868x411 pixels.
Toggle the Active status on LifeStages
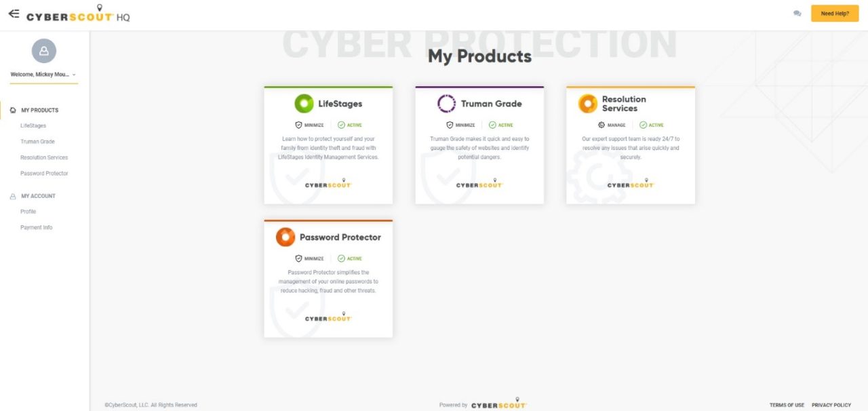coord(351,125)
